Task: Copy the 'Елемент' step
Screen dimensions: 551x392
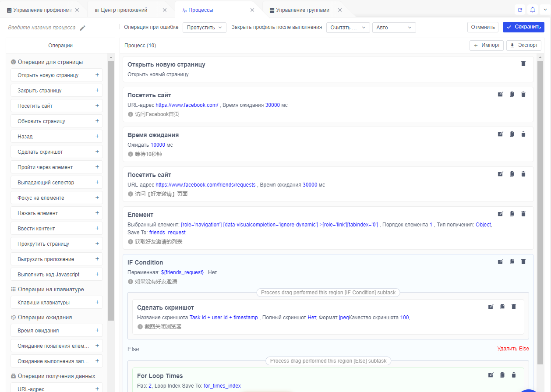Action: [512, 214]
